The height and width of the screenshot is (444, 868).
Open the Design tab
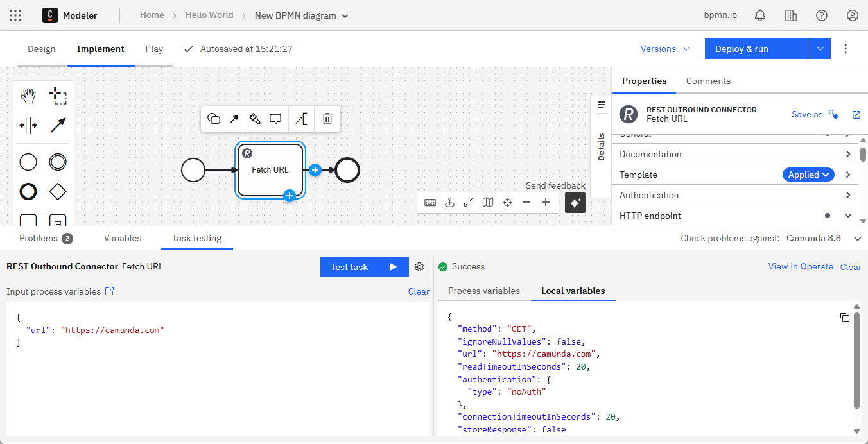tap(41, 49)
